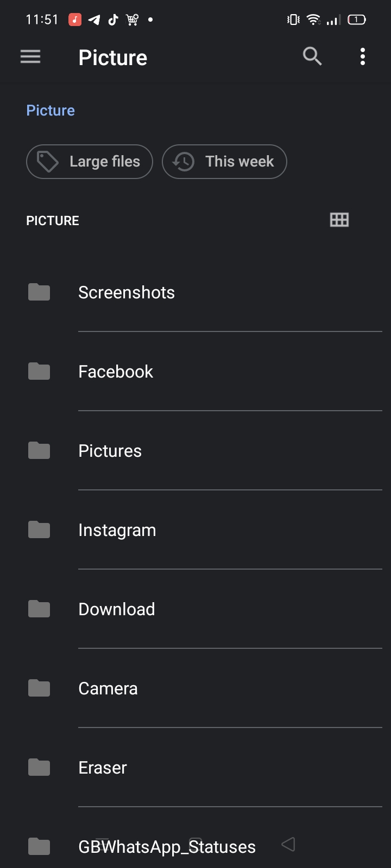This screenshot has height=868, width=391.
Task: Tap the TikTok status bar notification icon
Action: tap(113, 20)
